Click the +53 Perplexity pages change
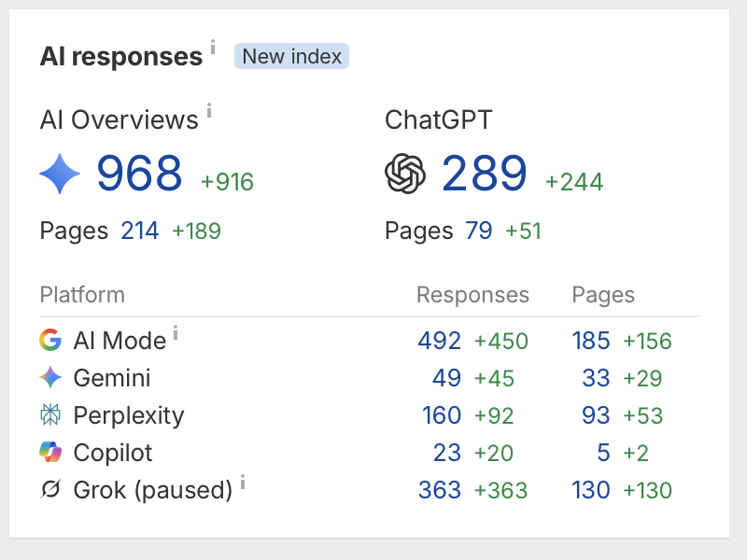747x560 pixels. (643, 415)
